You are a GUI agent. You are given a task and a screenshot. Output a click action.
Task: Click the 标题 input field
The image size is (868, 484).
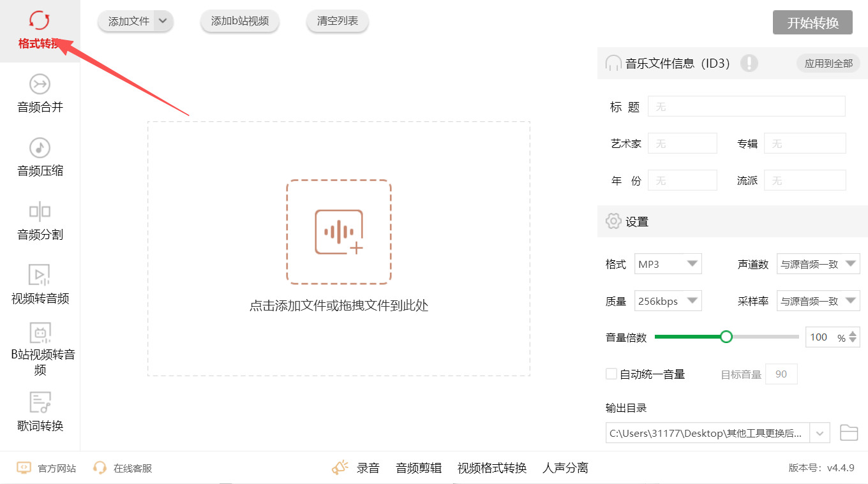(747, 106)
